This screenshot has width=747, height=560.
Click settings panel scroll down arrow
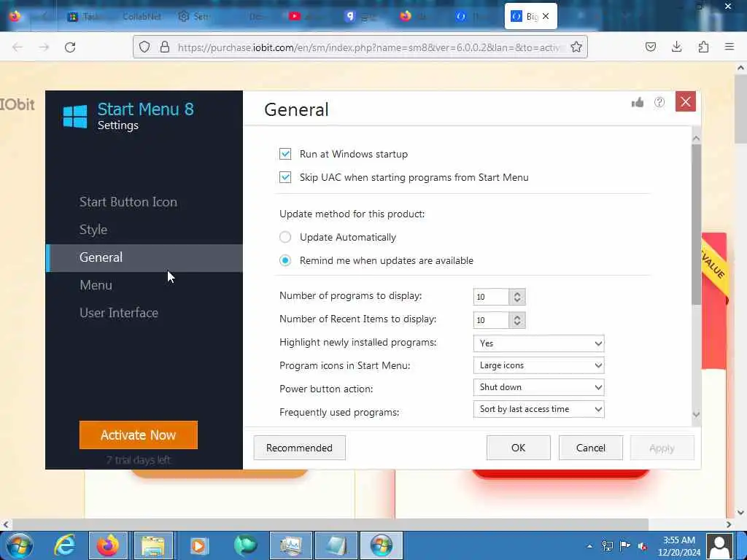(696, 414)
